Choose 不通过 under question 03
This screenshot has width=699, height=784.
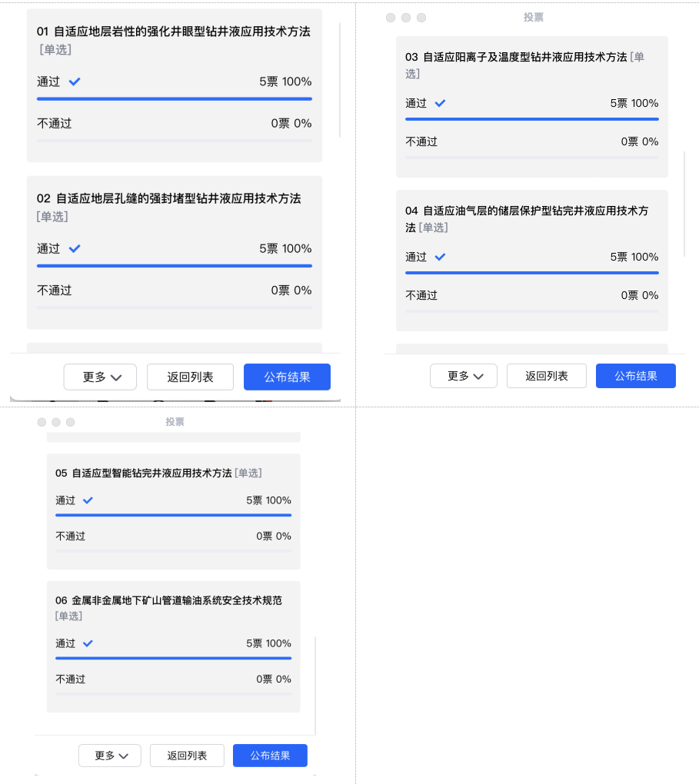(x=421, y=141)
